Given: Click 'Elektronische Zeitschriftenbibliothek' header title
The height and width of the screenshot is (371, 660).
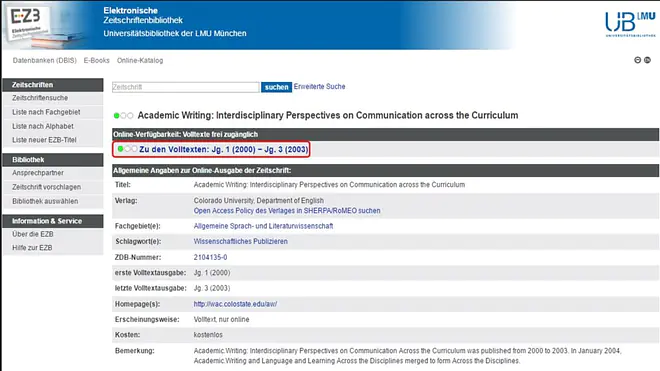Looking at the screenshot, I should pos(143,16).
